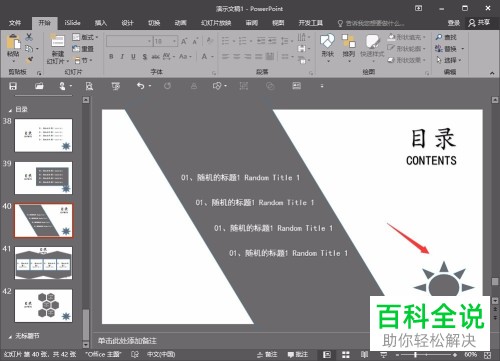
Task: Click the Shapes (形状) gallery icon
Action: click(327, 41)
